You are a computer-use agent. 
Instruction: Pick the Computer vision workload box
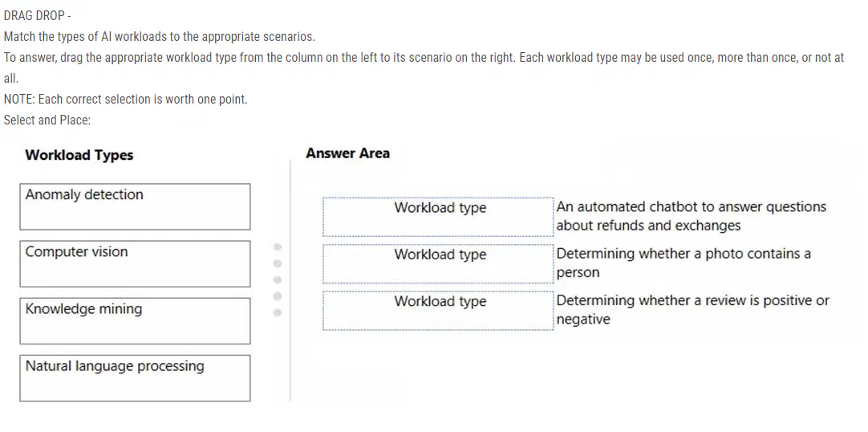coord(135,263)
